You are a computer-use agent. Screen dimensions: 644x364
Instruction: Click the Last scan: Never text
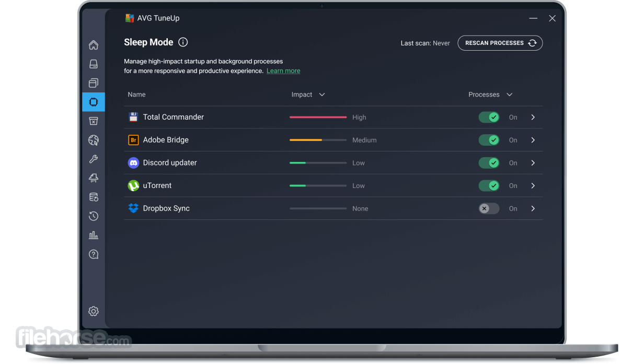[x=425, y=43]
